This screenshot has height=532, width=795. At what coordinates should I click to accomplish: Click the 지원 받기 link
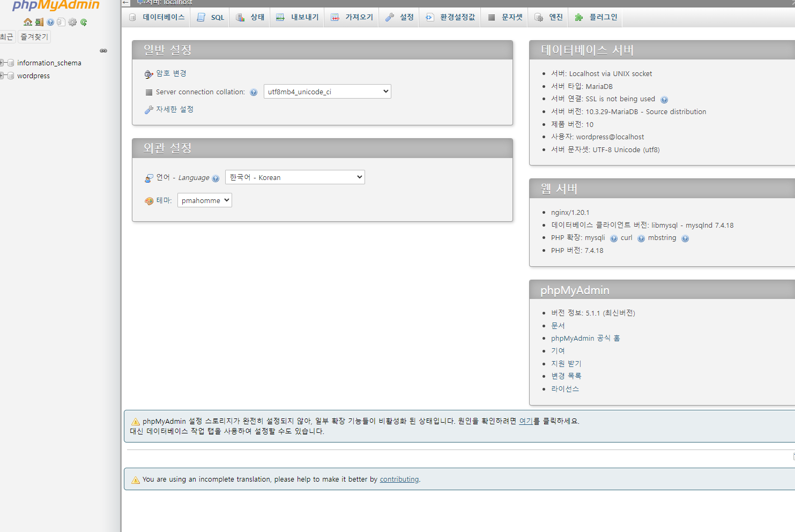tap(566, 364)
